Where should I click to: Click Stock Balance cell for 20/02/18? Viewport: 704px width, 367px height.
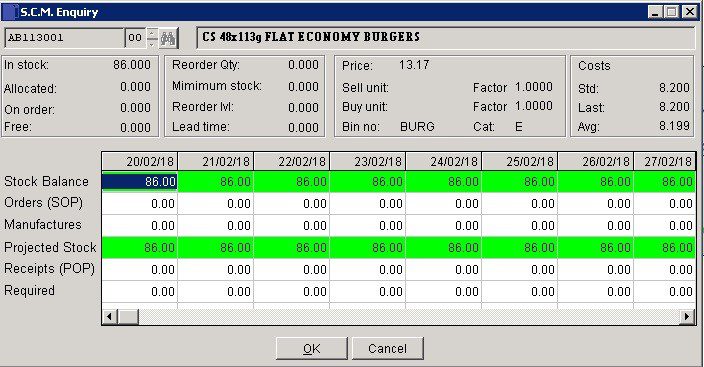click(140, 181)
